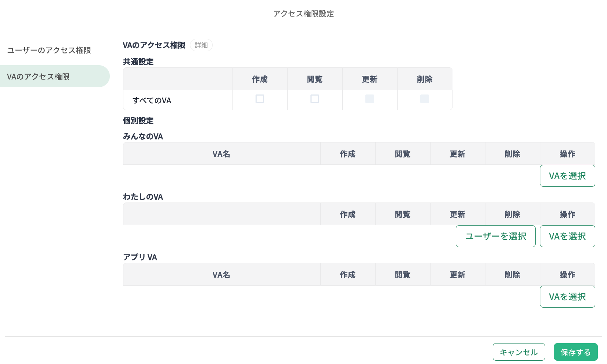This screenshot has width=607, height=364.
Task: Click the 詳細 badge next to the heading
Action: pyautogui.click(x=201, y=45)
